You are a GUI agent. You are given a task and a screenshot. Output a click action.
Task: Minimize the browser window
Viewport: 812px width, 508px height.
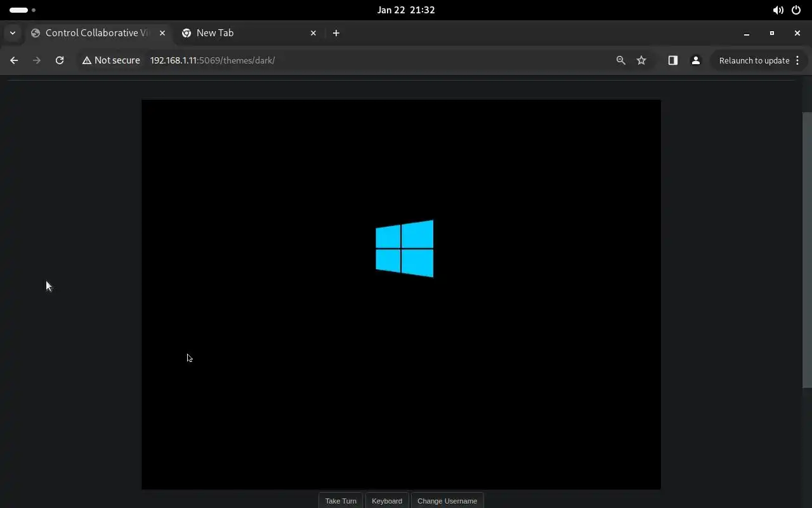747,33
